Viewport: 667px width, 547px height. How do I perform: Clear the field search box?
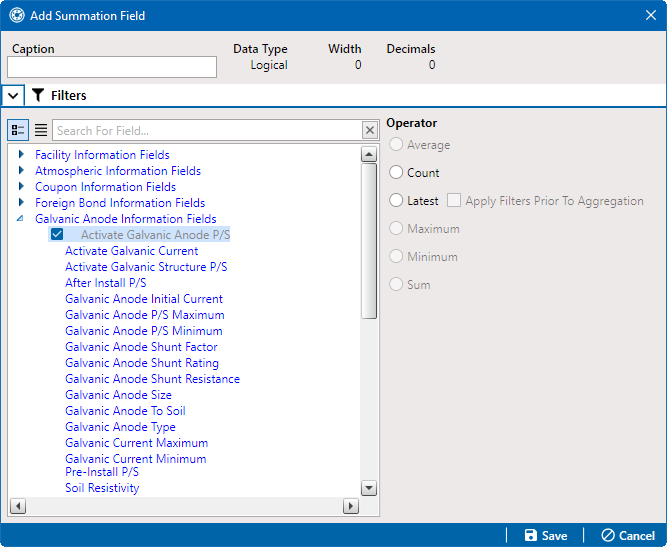370,130
